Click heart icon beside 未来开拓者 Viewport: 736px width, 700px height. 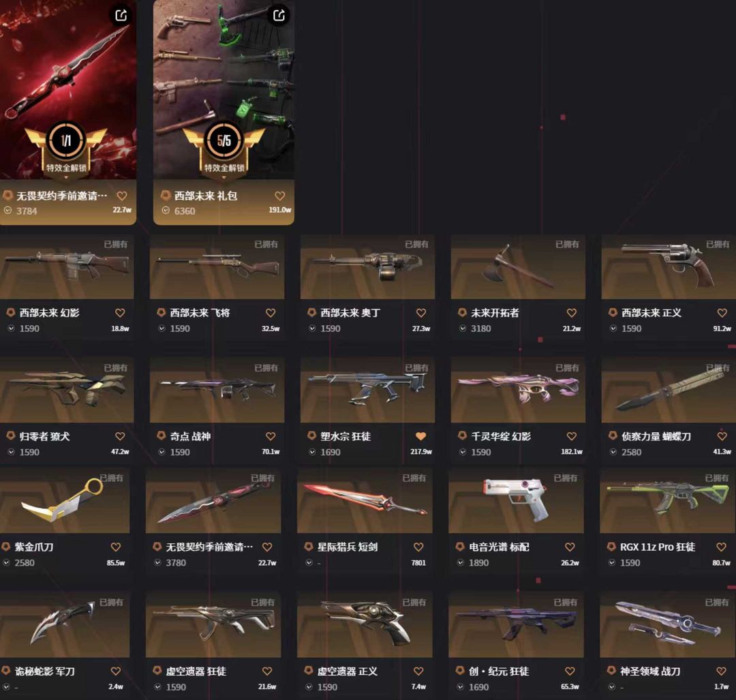click(571, 313)
